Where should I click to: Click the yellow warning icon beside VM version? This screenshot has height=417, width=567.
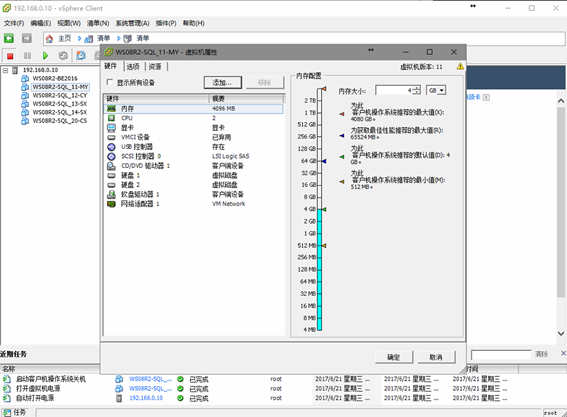point(460,67)
